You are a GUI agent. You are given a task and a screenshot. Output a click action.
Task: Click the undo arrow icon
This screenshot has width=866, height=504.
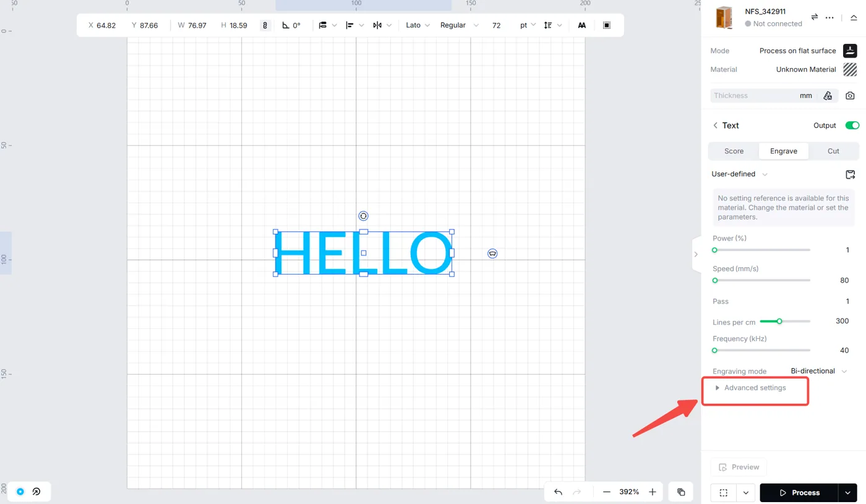[x=558, y=492]
